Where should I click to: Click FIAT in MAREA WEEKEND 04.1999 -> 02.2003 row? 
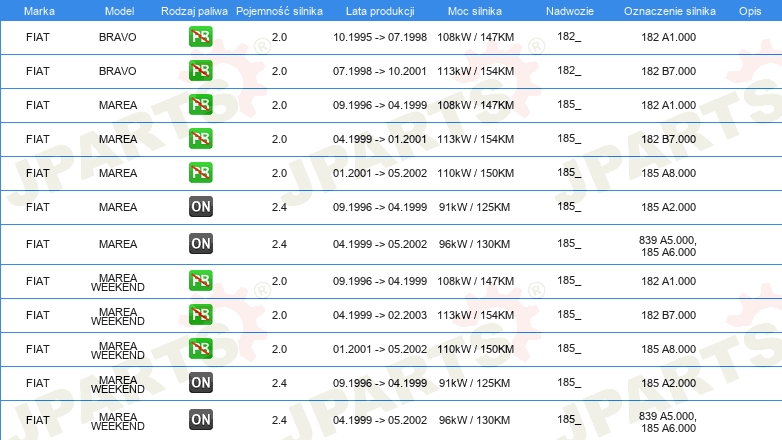[38, 315]
